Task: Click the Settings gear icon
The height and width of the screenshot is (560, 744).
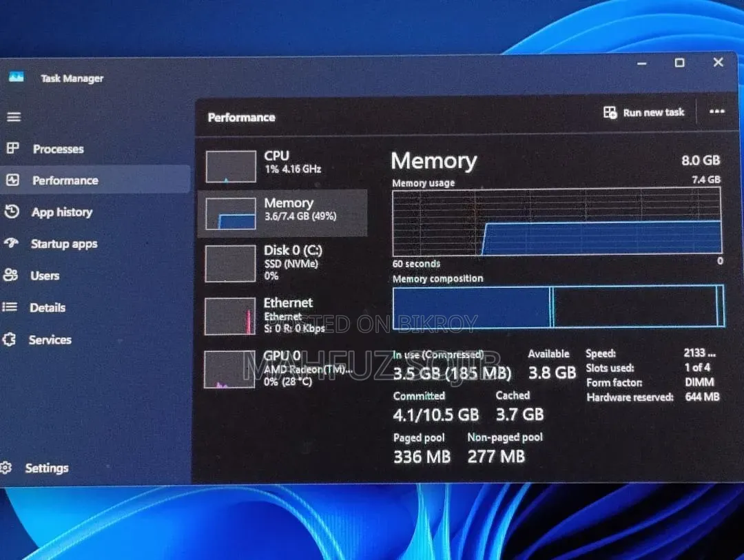Action: pos(6,468)
